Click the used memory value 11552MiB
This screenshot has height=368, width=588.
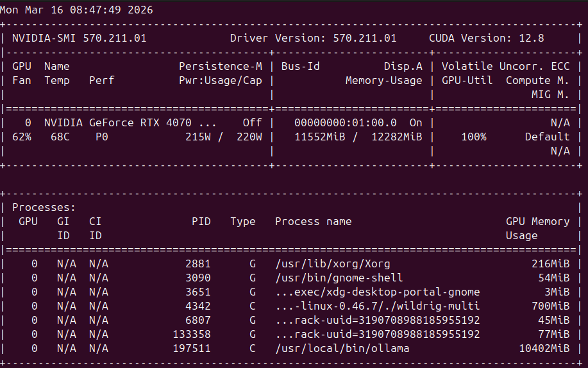[x=320, y=137]
